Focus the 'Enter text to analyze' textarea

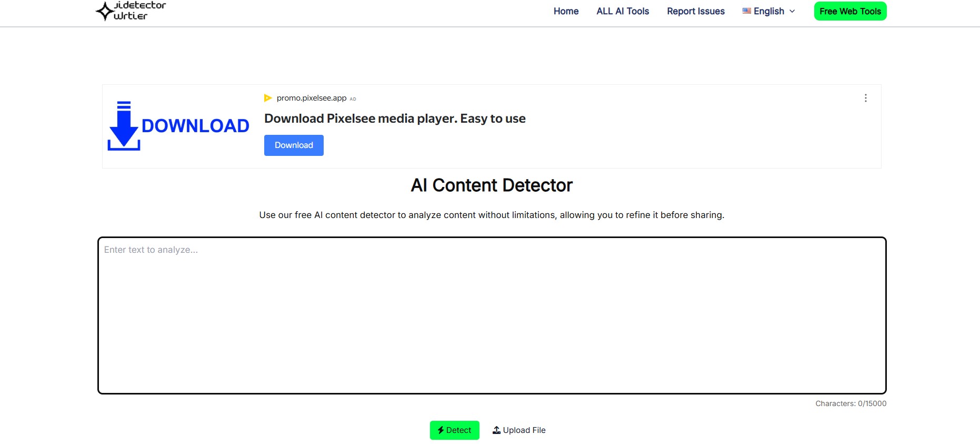pos(492,315)
